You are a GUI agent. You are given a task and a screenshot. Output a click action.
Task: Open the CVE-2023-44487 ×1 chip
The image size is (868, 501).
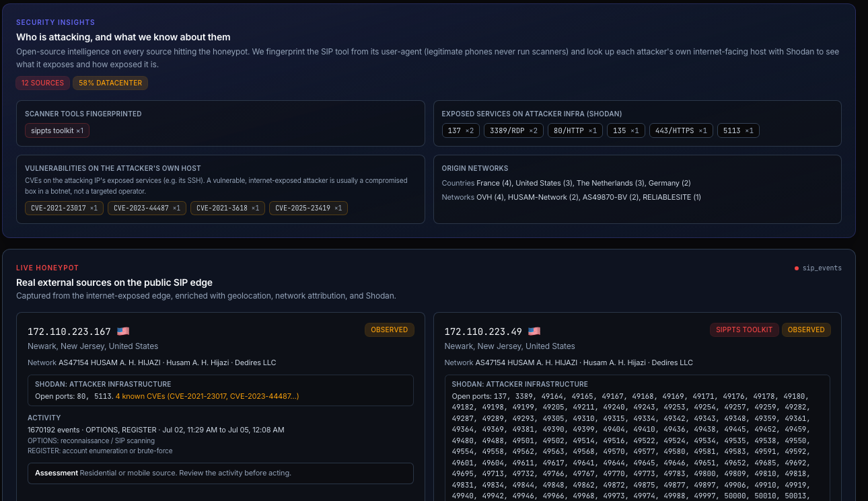tap(147, 208)
